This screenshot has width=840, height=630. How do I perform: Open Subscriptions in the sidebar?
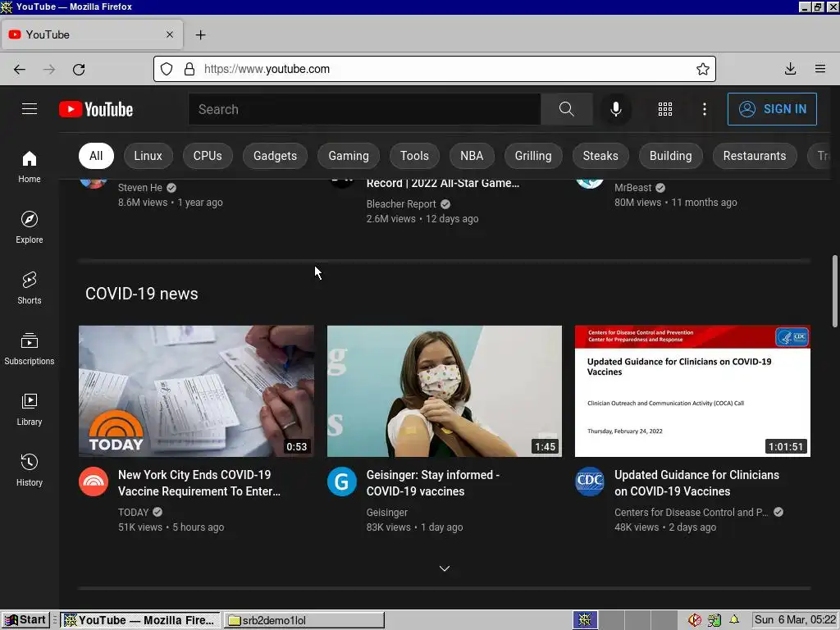(30, 348)
